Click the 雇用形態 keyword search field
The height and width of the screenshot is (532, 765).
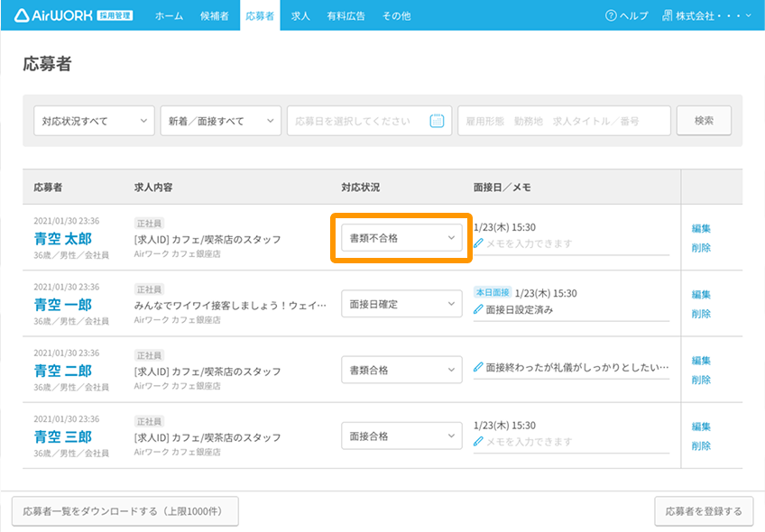click(564, 121)
